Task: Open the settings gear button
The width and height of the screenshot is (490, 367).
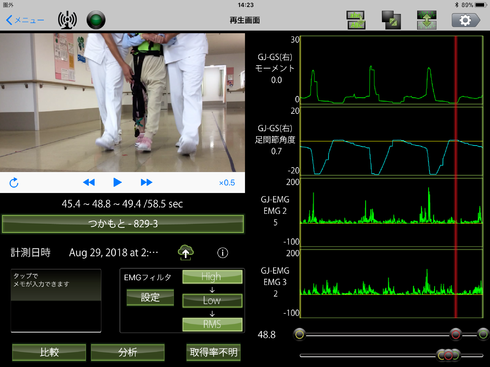Action: click(466, 20)
